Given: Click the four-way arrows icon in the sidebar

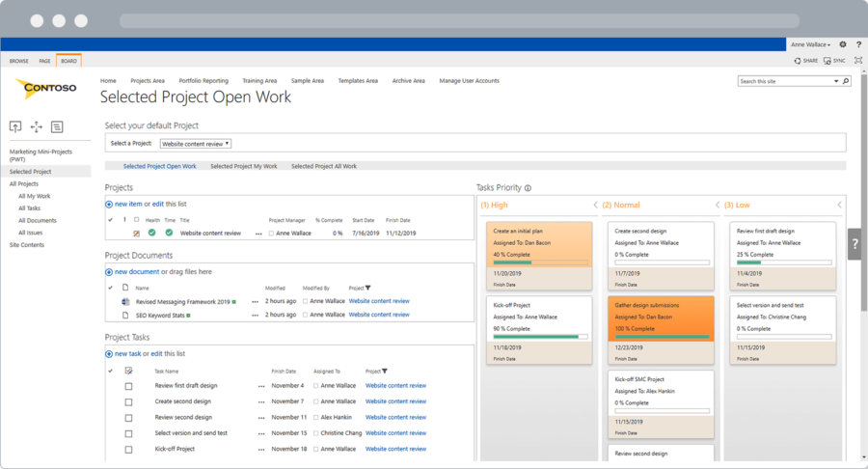Looking at the screenshot, I should coord(37,126).
